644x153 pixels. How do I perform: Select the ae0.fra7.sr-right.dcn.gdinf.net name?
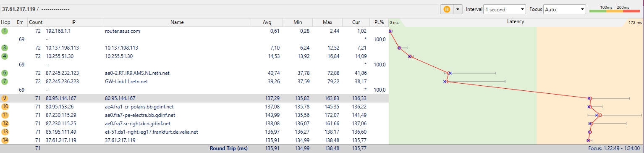tap(138, 124)
